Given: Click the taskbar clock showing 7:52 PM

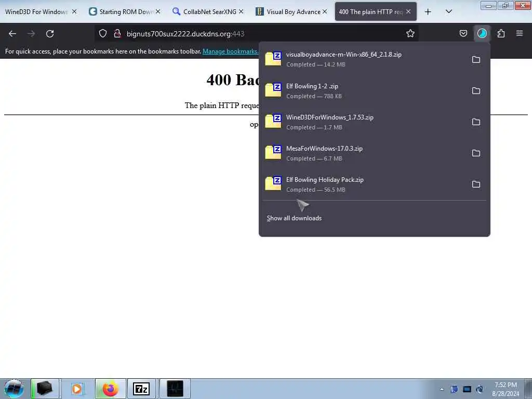Looking at the screenshot, I should 506,389.
